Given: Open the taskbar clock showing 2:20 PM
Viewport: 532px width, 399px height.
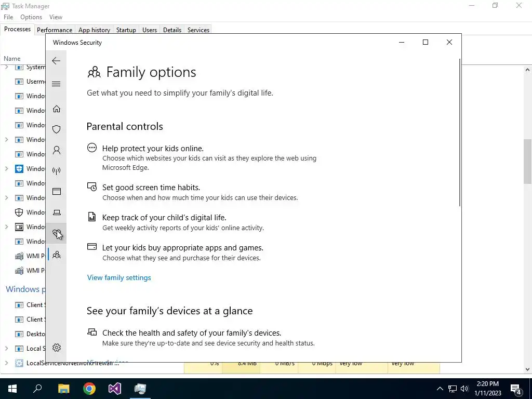Looking at the screenshot, I should click(x=487, y=389).
